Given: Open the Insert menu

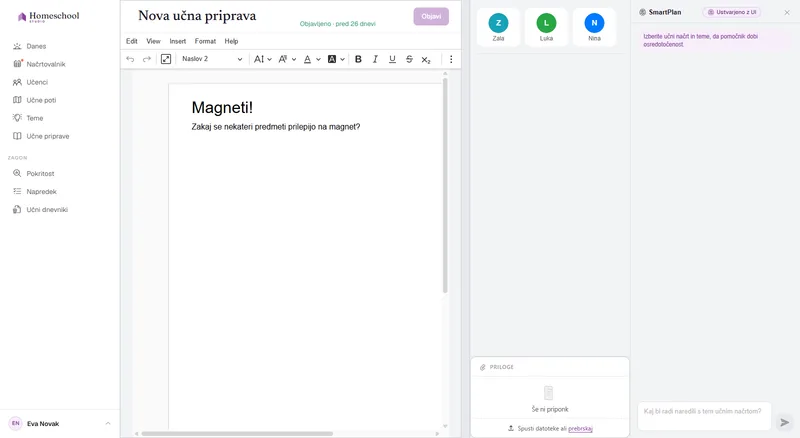Looking at the screenshot, I should click(x=178, y=41).
